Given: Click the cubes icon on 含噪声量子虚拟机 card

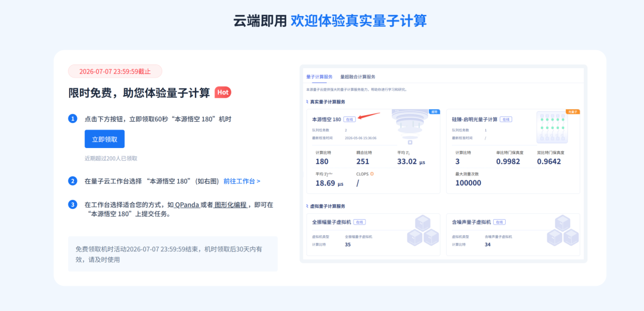Looking at the screenshot, I should point(563,230).
